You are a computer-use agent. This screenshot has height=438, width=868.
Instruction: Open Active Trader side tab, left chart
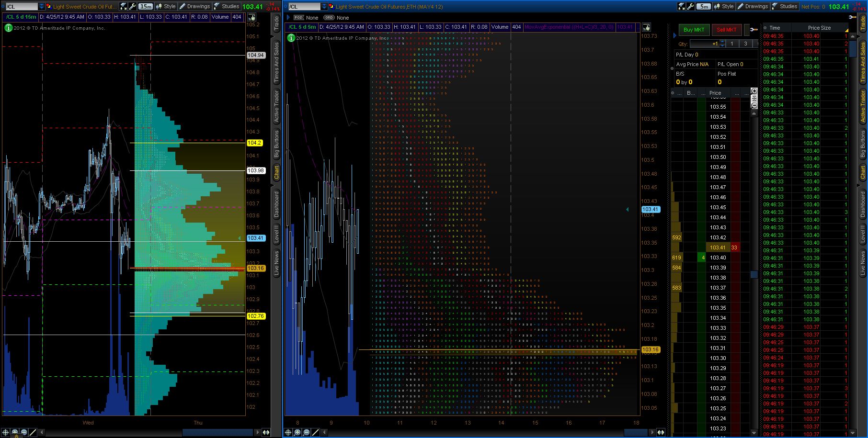pyautogui.click(x=276, y=106)
